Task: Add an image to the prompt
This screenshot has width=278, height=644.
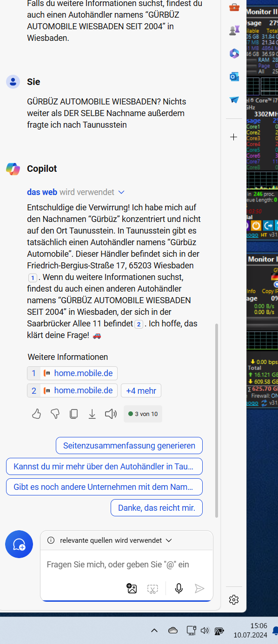Action: click(132, 589)
